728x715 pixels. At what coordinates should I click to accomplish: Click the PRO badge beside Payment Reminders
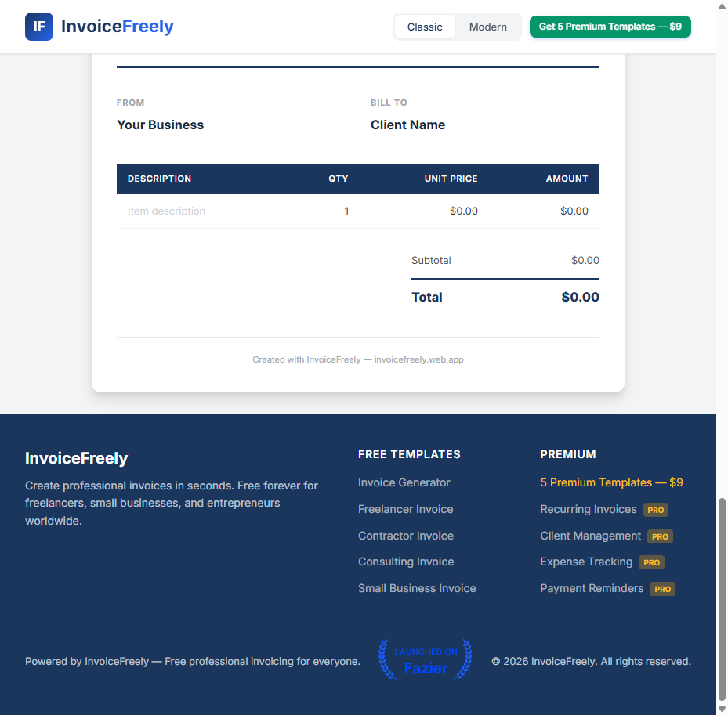(662, 589)
